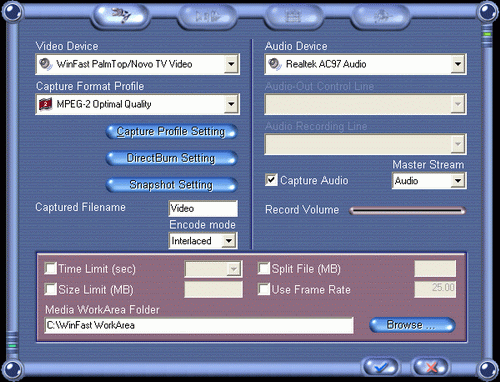Expand the Master Stream Audio dropdown

[x=458, y=181]
